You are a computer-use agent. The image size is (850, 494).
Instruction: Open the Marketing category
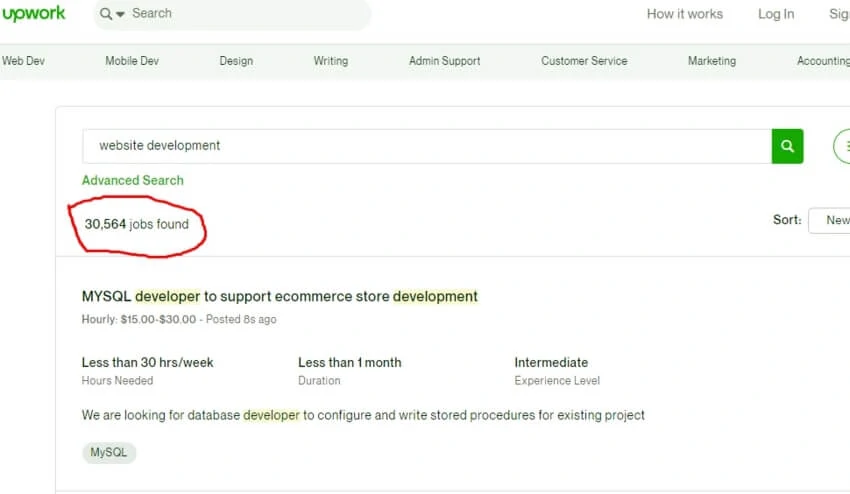[712, 61]
